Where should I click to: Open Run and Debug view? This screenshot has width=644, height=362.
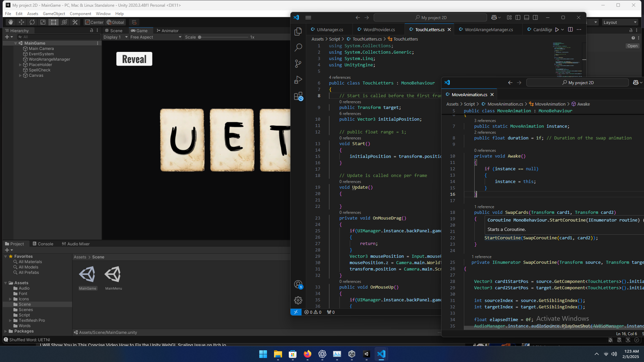tap(298, 80)
